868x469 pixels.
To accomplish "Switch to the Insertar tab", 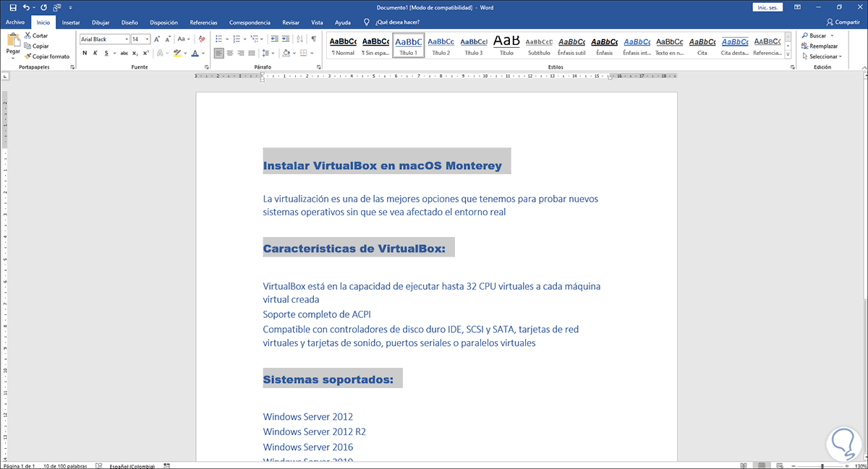I will click(x=71, y=22).
